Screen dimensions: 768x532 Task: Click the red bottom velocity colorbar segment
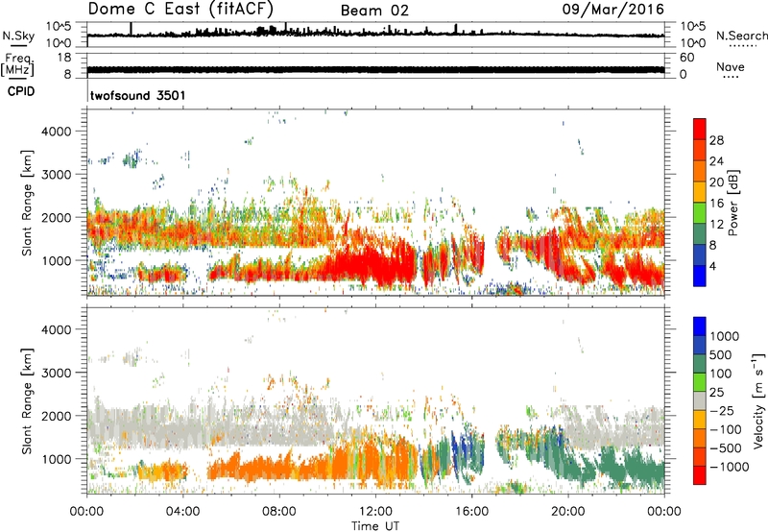(x=700, y=475)
